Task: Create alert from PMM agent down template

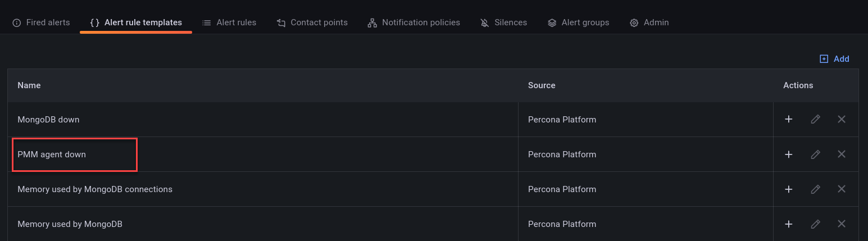Action: coord(789,154)
